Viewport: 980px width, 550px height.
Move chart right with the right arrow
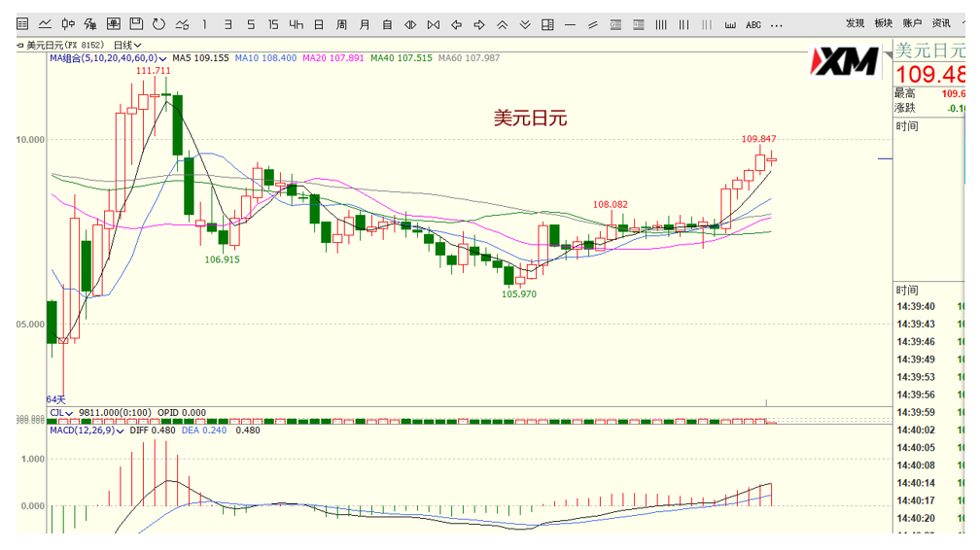(479, 24)
